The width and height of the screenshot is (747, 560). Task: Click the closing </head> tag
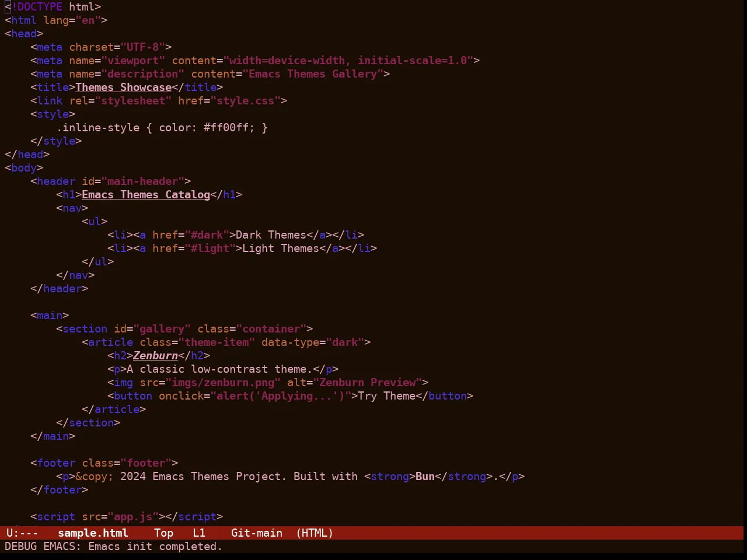click(x=27, y=154)
